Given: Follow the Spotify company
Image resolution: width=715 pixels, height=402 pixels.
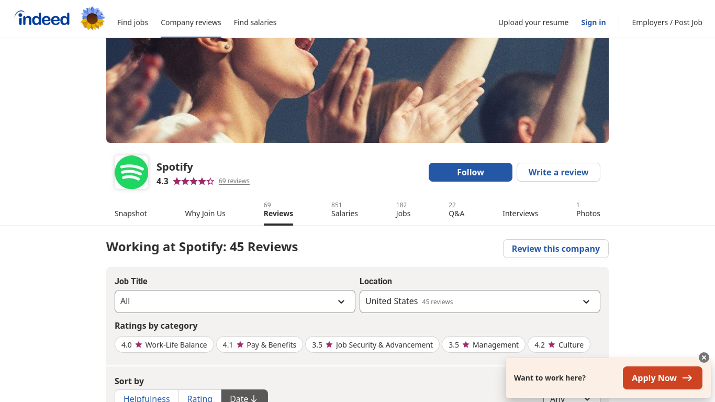Looking at the screenshot, I should click(x=470, y=172).
